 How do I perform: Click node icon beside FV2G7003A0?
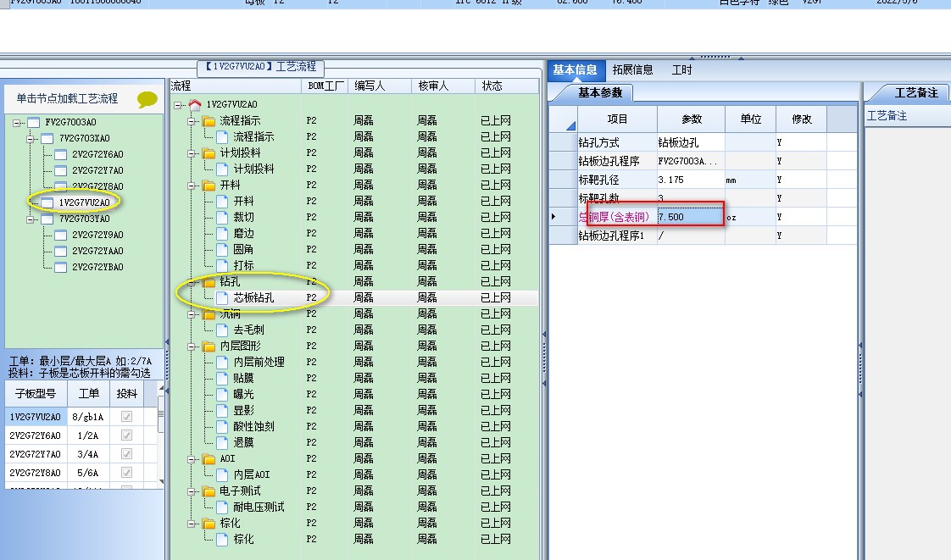[33, 123]
